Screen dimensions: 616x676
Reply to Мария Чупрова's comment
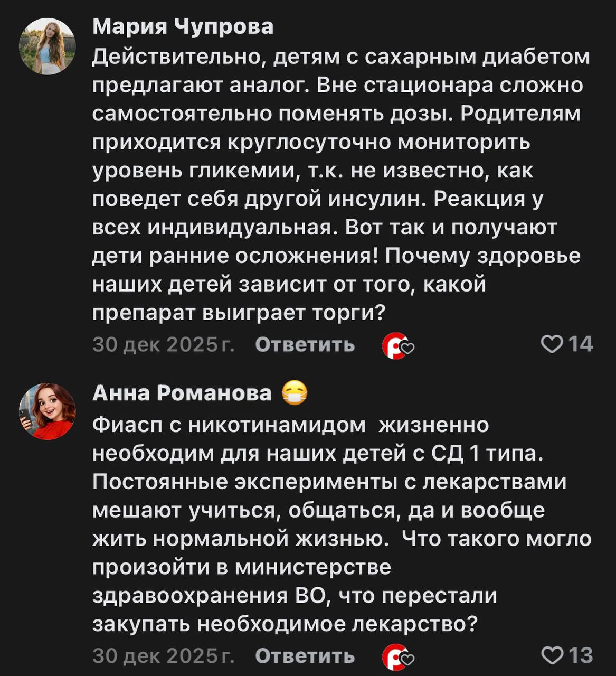(x=305, y=345)
